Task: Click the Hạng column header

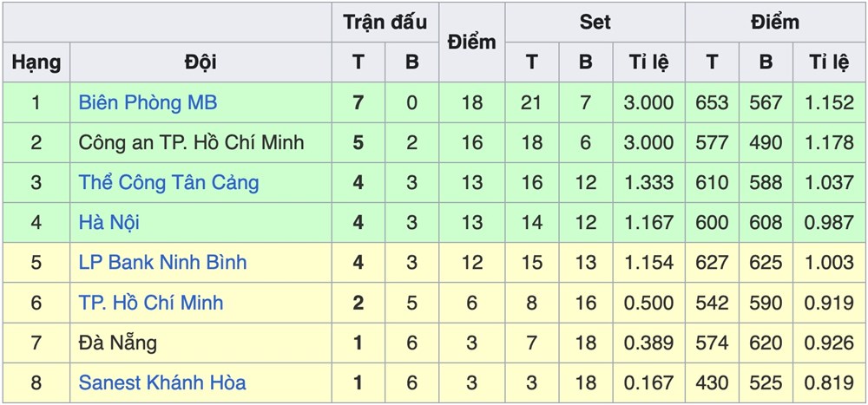Action: tap(36, 62)
